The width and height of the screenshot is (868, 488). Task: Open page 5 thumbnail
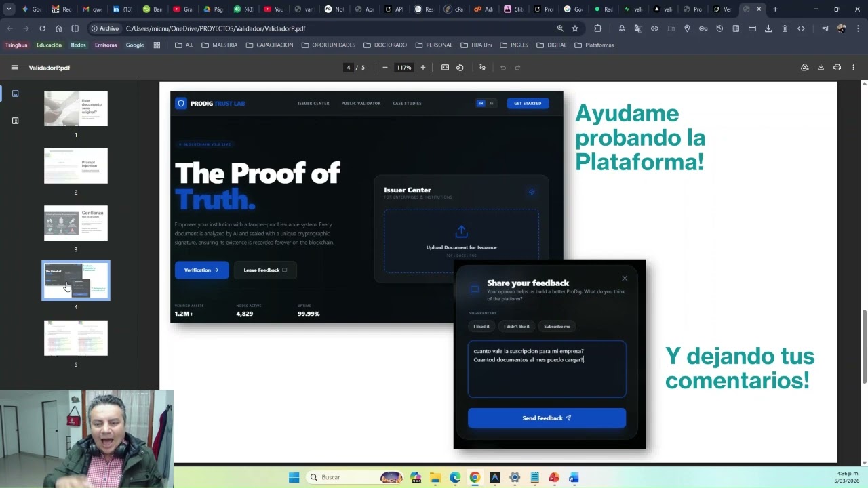click(76, 338)
